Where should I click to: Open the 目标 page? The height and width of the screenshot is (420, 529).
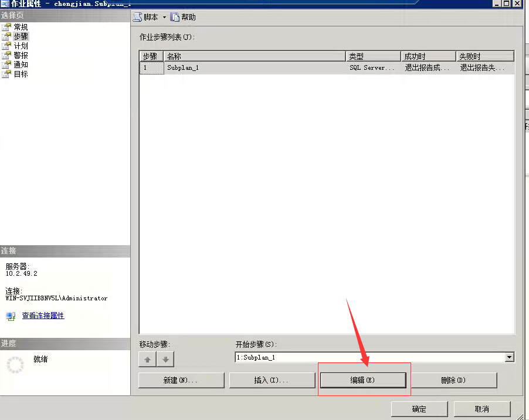[21, 74]
